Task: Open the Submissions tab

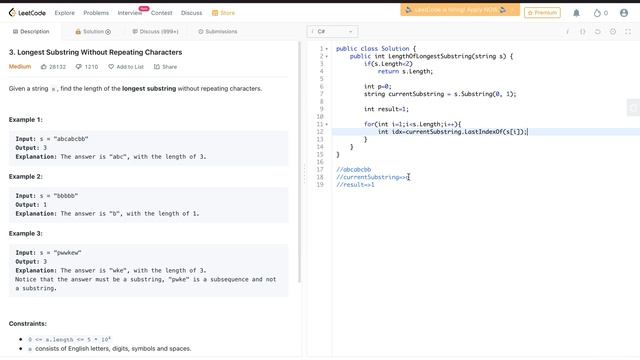Action: pyautogui.click(x=218, y=31)
